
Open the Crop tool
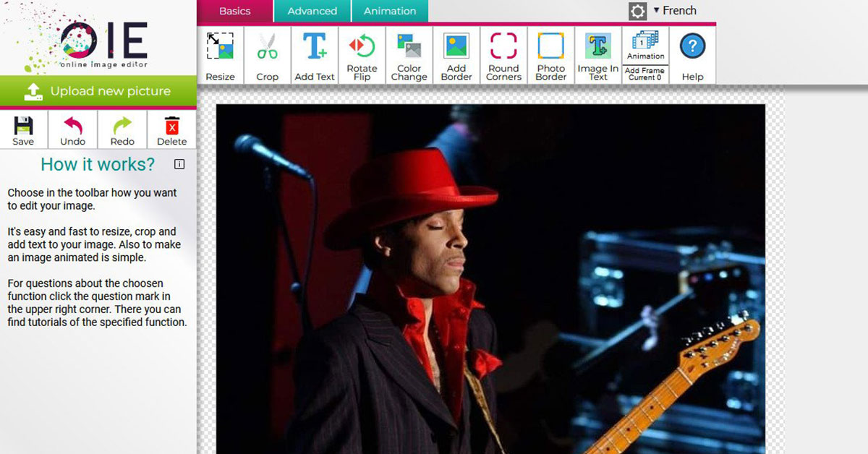[267, 55]
